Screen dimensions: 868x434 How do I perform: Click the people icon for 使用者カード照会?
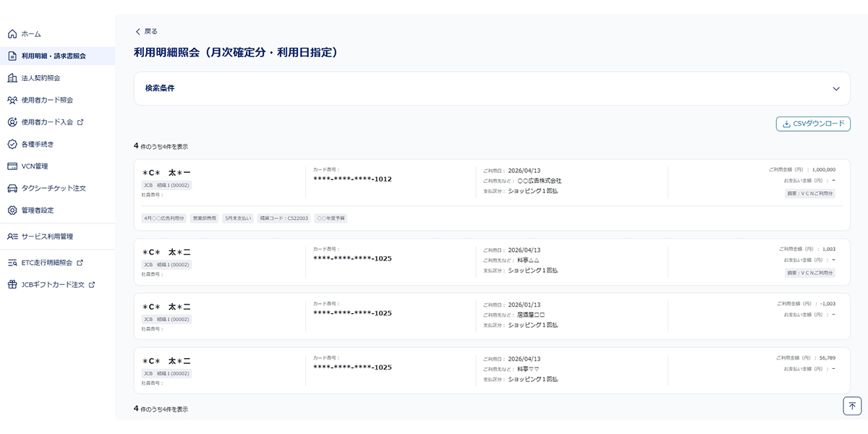click(x=12, y=100)
